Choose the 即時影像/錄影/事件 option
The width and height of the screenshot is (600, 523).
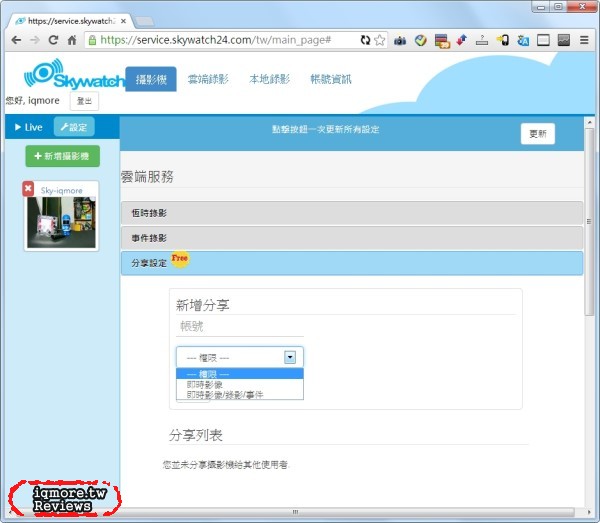click(x=240, y=394)
